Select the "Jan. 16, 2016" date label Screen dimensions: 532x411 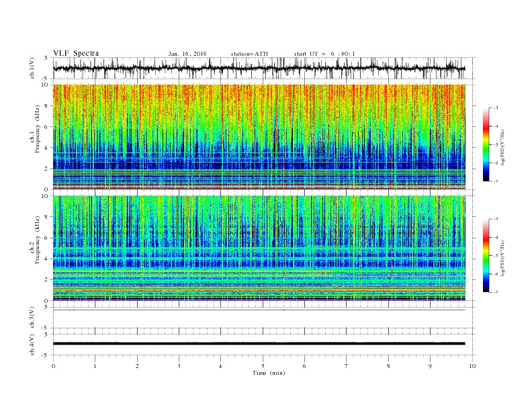tap(187, 54)
